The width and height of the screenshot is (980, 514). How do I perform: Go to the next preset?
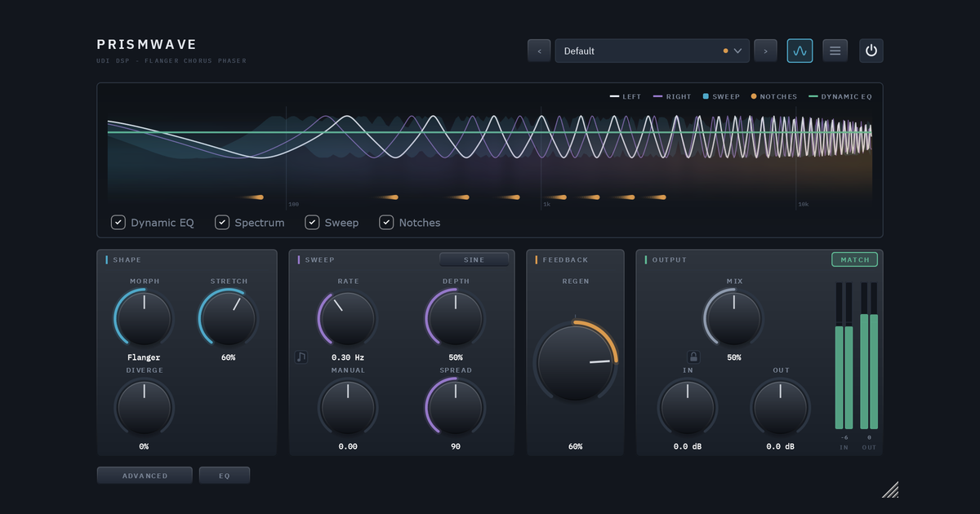tap(765, 51)
